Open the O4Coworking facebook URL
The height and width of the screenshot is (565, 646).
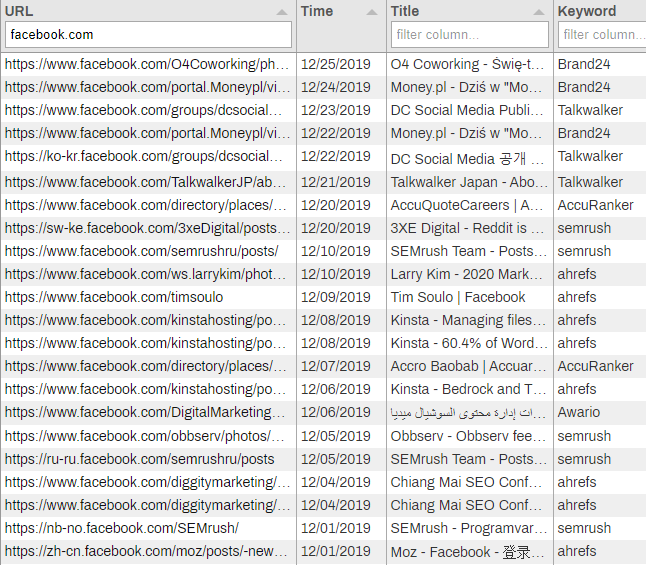pyautogui.click(x=147, y=64)
